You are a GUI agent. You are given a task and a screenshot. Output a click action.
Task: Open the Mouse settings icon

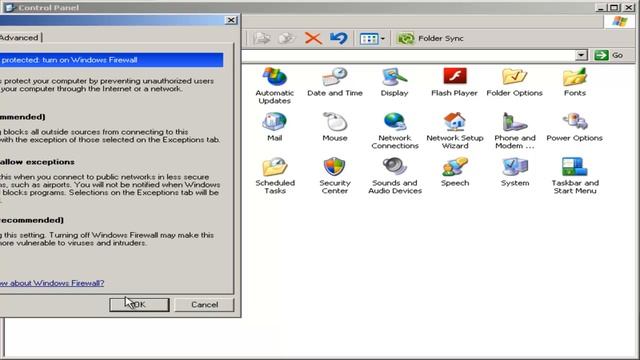click(x=335, y=127)
